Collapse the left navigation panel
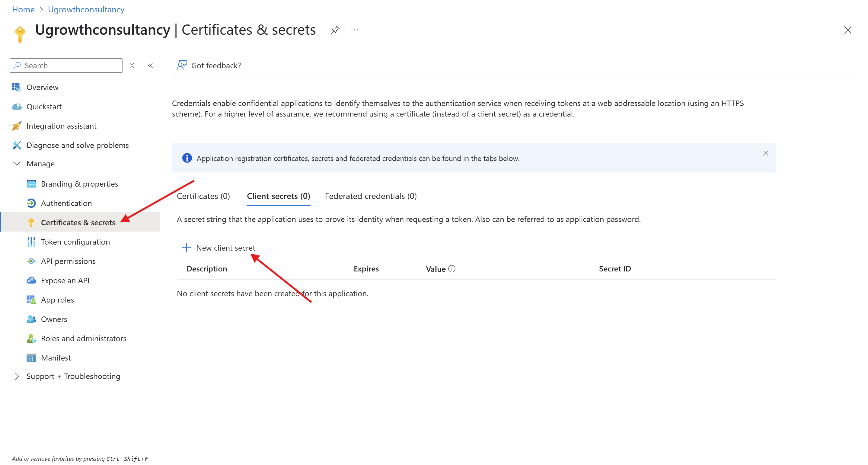This screenshot has width=868, height=465. 150,66
